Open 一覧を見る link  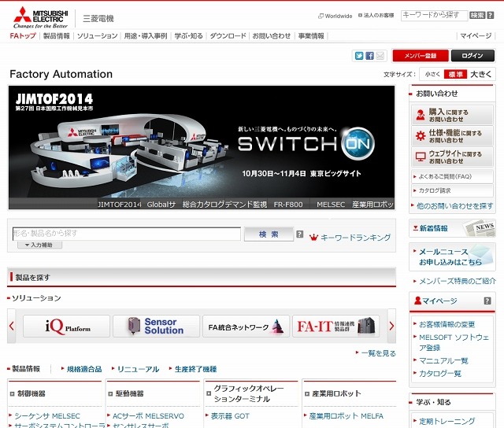(378, 353)
